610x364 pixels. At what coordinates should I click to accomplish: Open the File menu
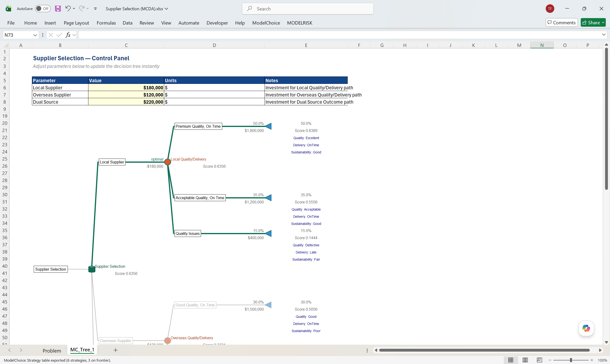click(11, 23)
